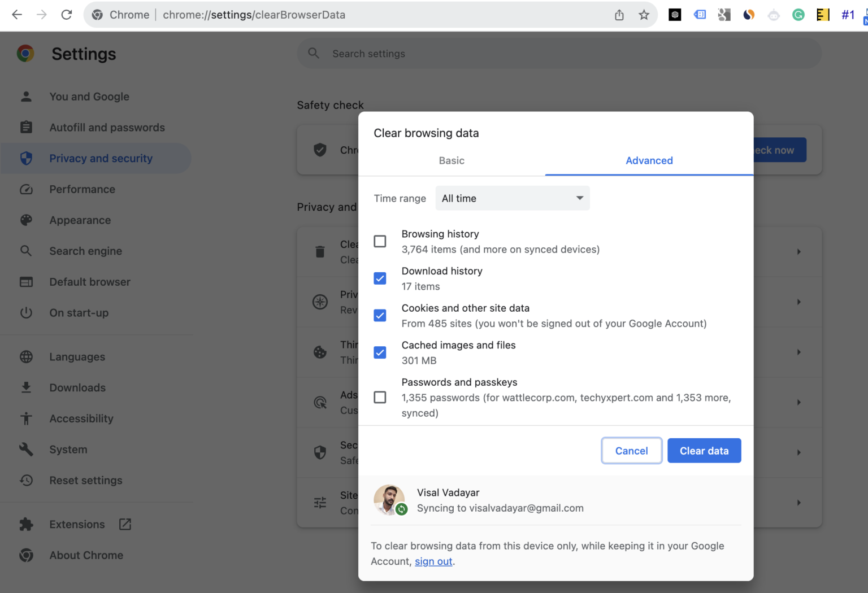Open Downloads via the download arrow icon
The height and width of the screenshot is (593, 868).
click(26, 387)
